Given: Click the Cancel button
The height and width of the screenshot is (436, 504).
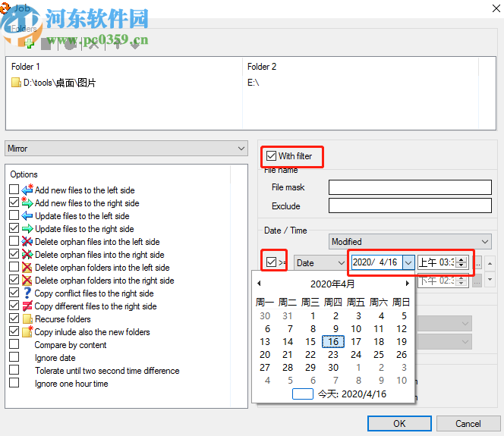Looking at the screenshot, I should point(468,423).
